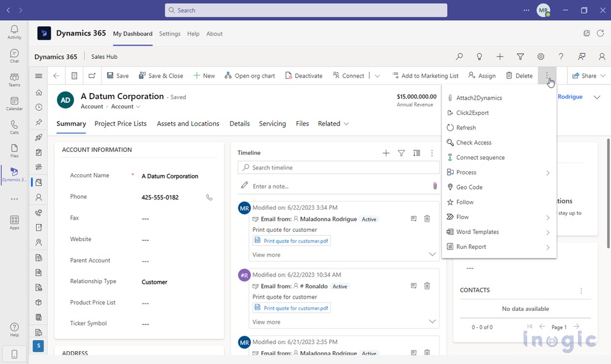Image resolution: width=611 pixels, height=364 pixels.
Task: Open the Servicing tab
Action: pyautogui.click(x=272, y=124)
